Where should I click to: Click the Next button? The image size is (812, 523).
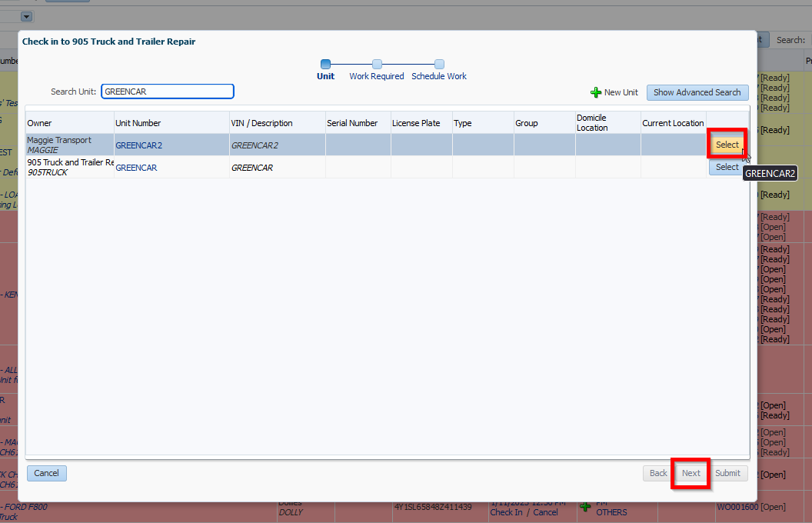[x=691, y=473]
